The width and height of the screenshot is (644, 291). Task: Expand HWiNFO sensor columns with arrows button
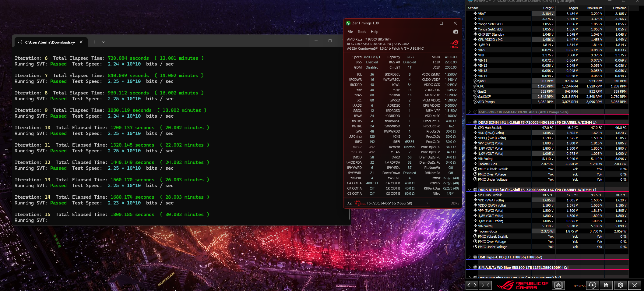tap(472, 285)
